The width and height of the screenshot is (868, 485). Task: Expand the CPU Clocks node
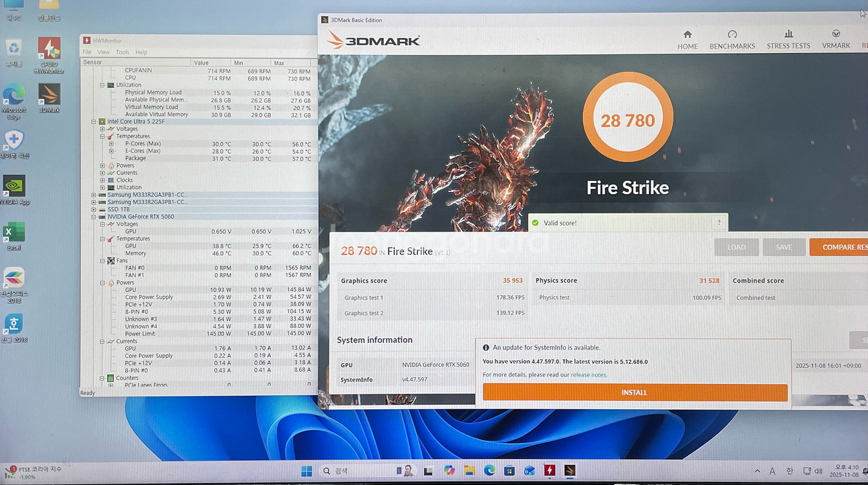click(x=103, y=180)
